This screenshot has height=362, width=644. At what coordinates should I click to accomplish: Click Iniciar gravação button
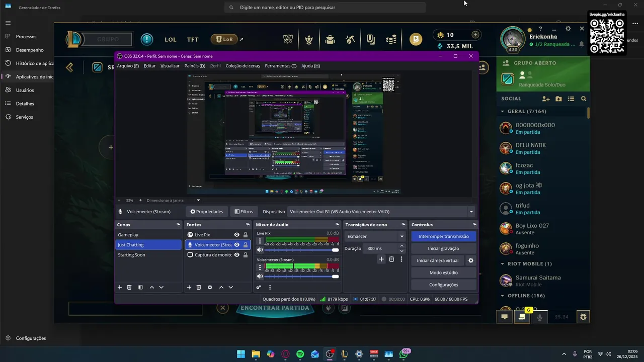tap(443, 248)
